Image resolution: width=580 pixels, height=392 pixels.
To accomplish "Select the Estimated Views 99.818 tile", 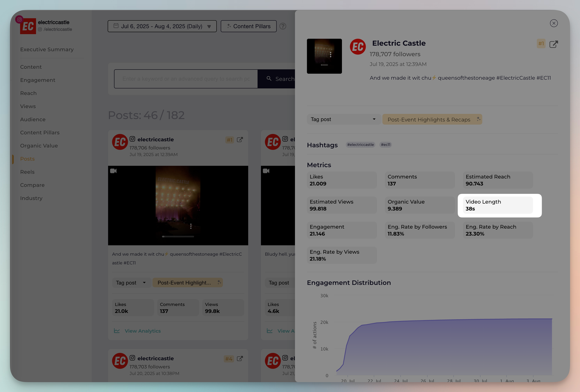I will point(342,205).
